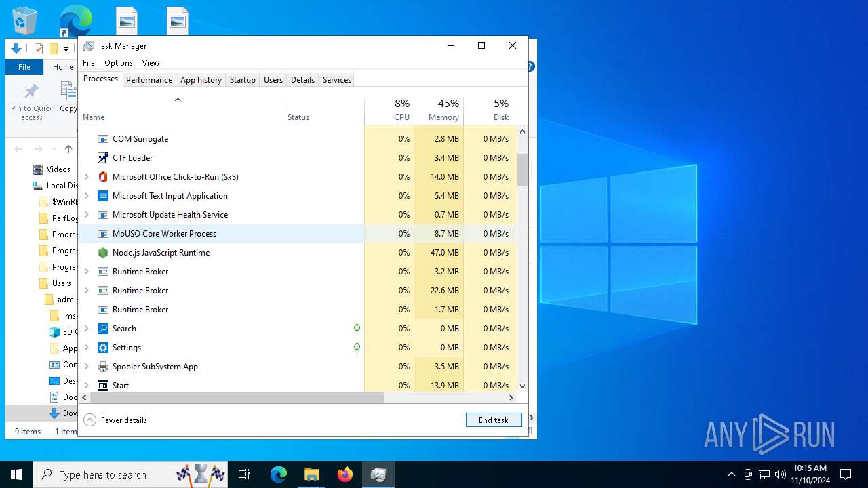Viewport: 868px width, 488px height.
Task: Open the Options menu
Action: coord(119,63)
